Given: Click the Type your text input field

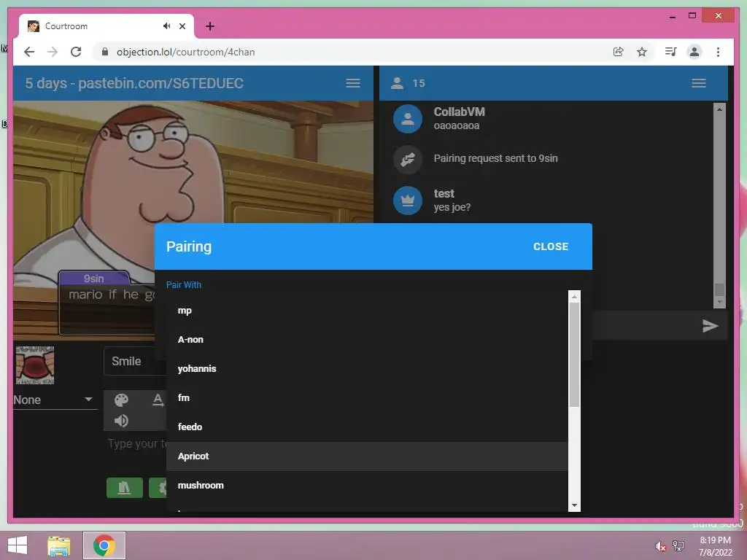Looking at the screenshot, I should click(137, 444).
